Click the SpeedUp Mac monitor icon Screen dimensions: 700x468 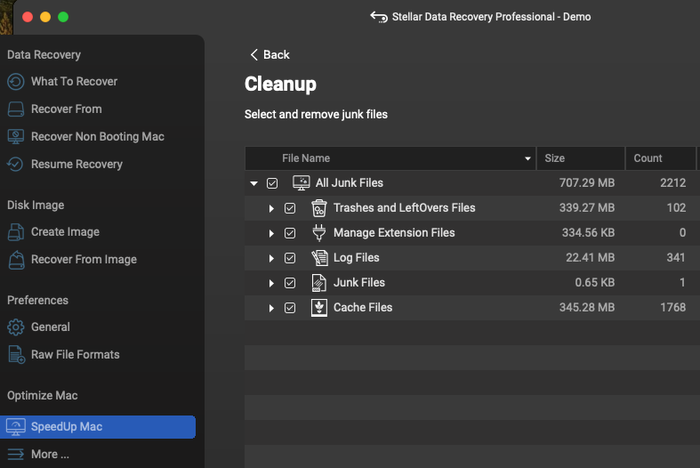pos(16,427)
